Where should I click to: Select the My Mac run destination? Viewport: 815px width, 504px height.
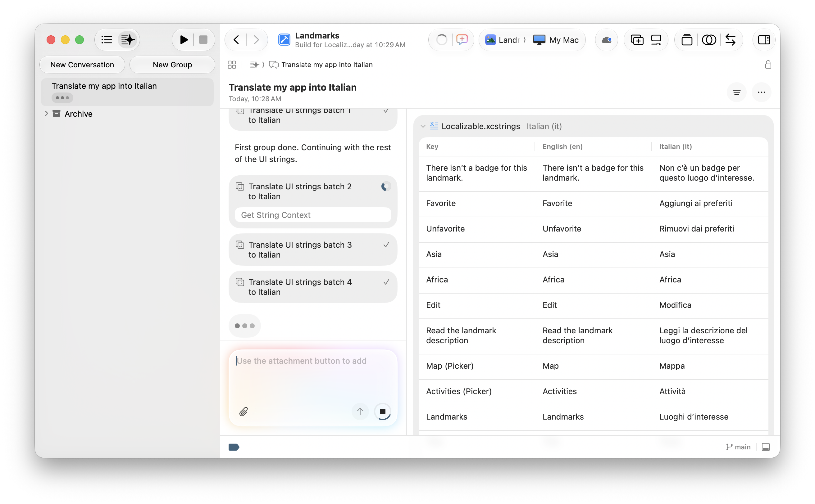(x=556, y=40)
